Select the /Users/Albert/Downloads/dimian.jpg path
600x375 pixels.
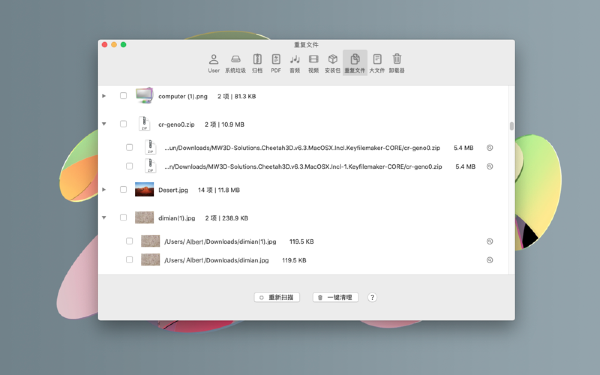pyautogui.click(x=216, y=261)
